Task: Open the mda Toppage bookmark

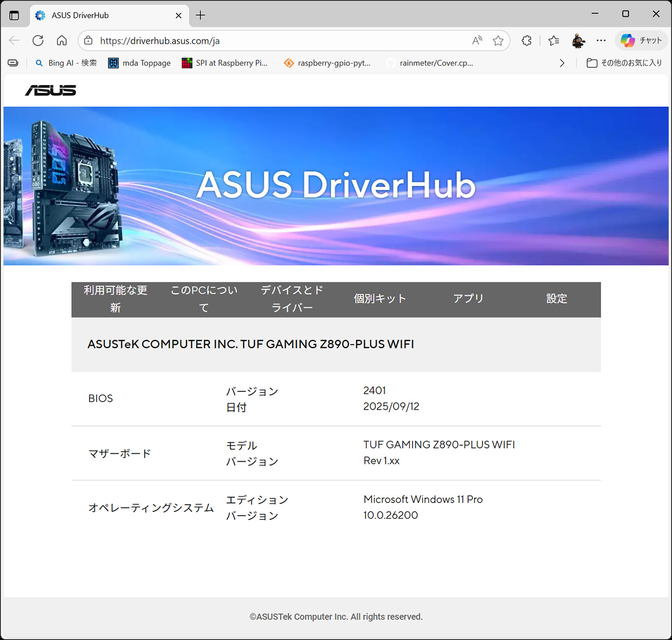Action: pos(140,63)
